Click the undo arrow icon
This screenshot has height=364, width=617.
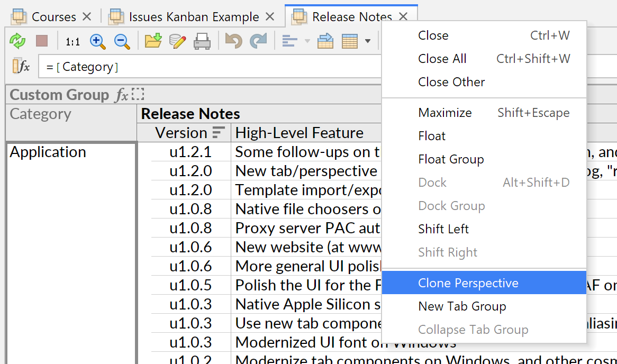coord(233,41)
